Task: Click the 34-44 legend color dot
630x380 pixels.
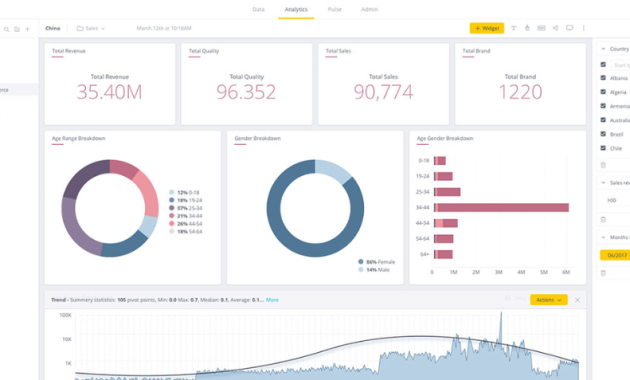Action: tap(172, 216)
